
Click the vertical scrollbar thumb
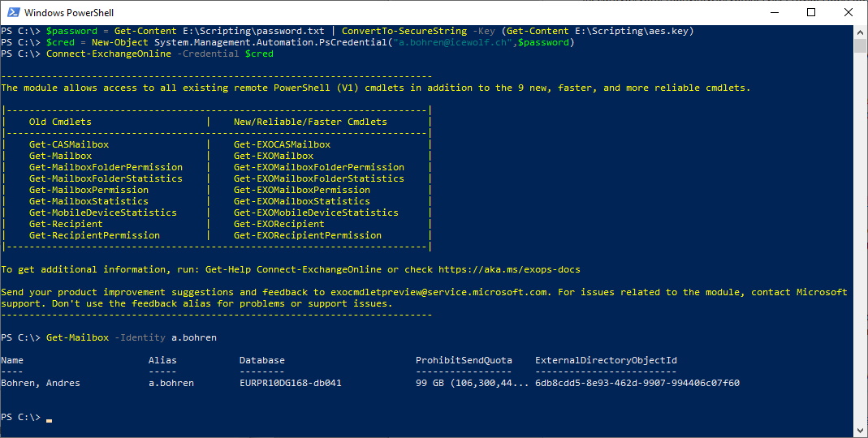tap(861, 45)
